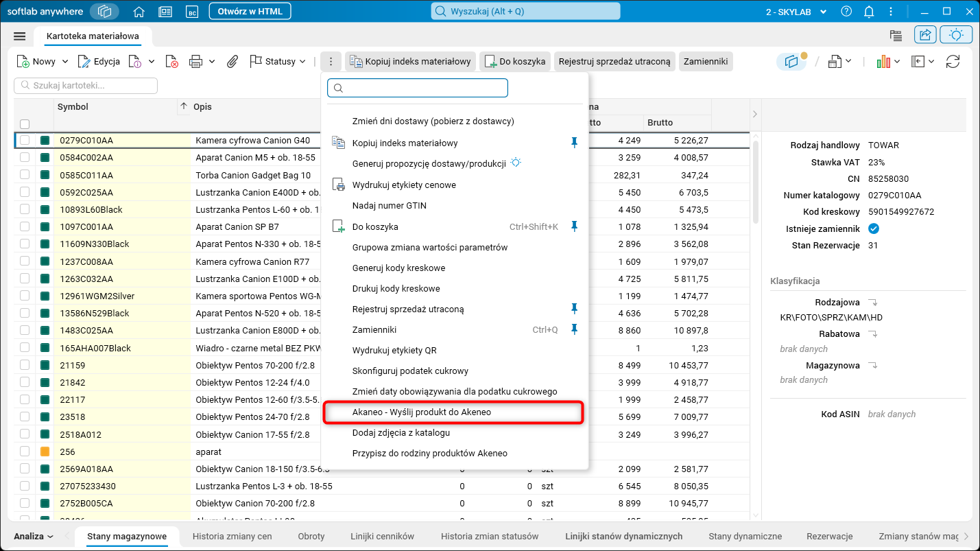Collapse the right details panel chevron
Viewport: 980px width, 551px height.
click(x=755, y=114)
